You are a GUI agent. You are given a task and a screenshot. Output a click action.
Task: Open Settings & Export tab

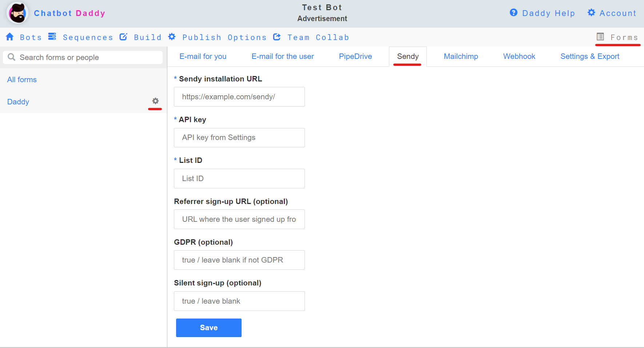click(590, 56)
